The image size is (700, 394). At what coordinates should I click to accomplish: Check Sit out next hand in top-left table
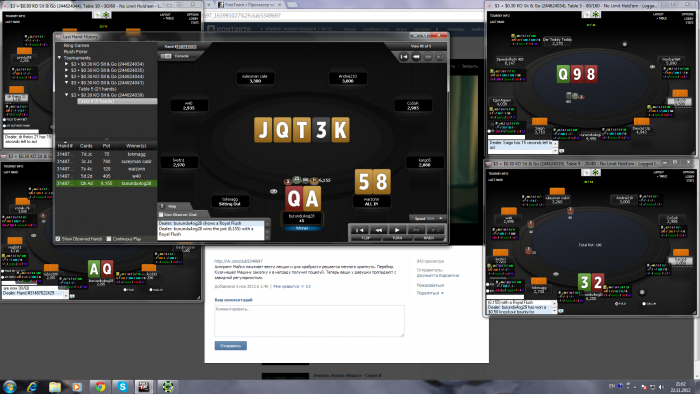[x=5, y=126]
